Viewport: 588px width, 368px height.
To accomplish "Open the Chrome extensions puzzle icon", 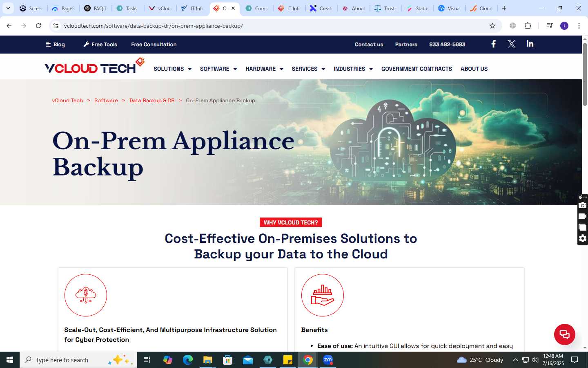I will click(x=528, y=26).
